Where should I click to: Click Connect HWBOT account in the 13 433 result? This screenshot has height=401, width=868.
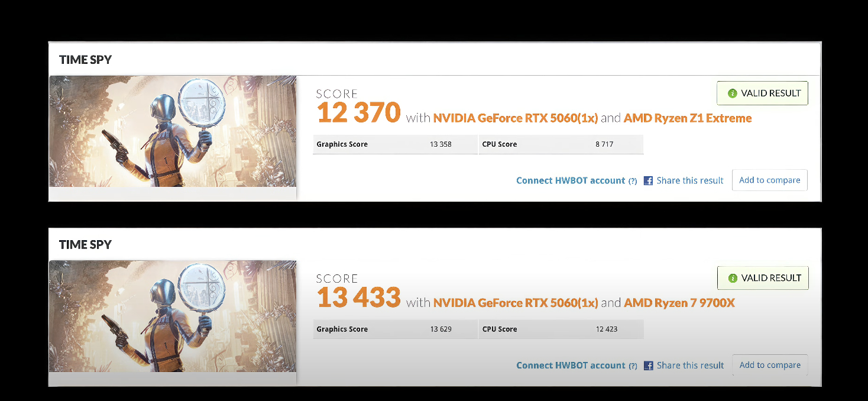point(570,365)
